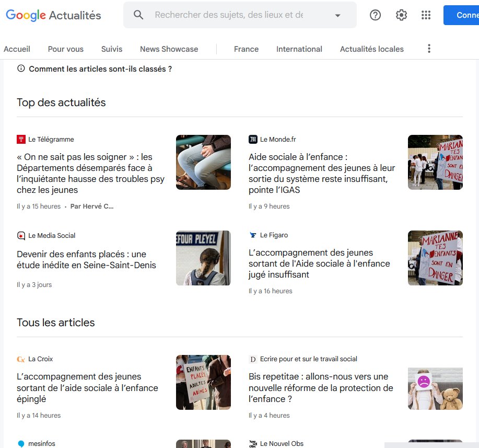The image size is (479, 448).
Task: Open the Google apps grid icon
Action: (x=426, y=15)
